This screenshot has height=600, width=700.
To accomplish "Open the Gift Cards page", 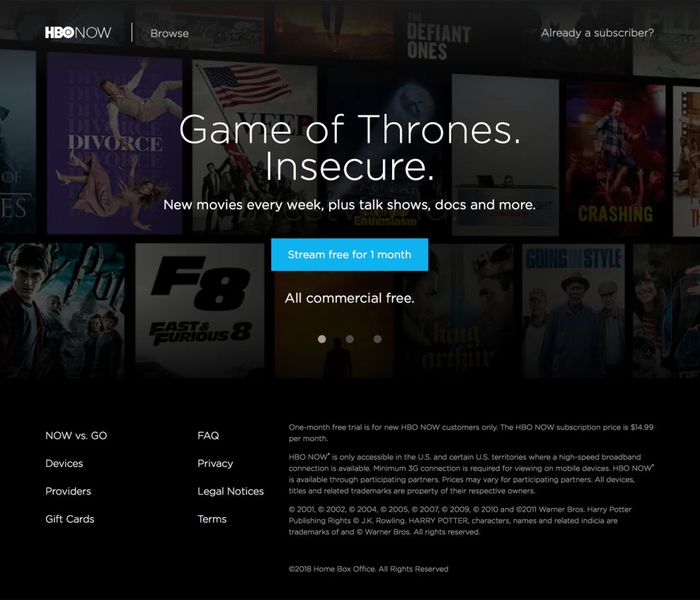I will click(69, 519).
